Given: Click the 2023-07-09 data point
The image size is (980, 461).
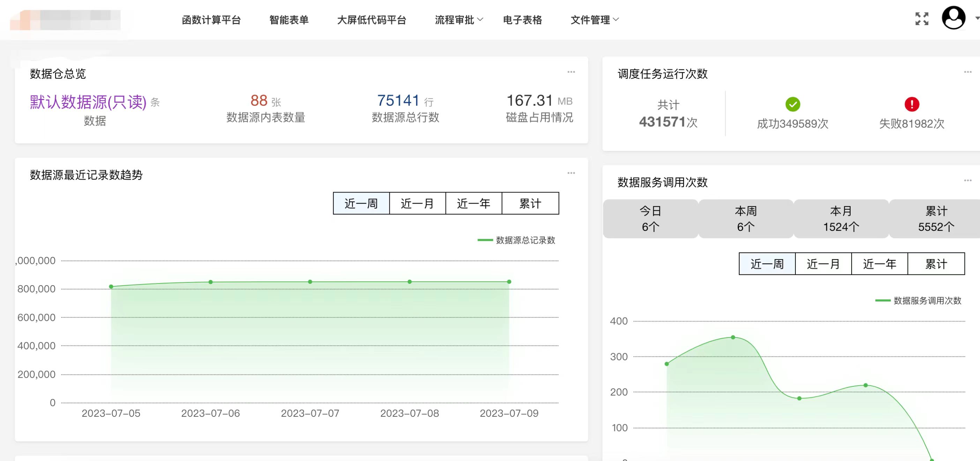Looking at the screenshot, I should [508, 281].
